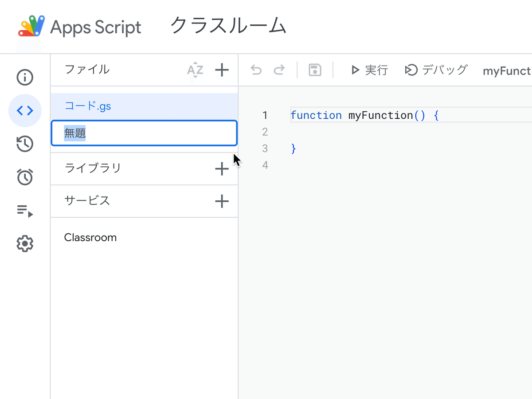
Task: Click the サービス section label
Action: 87,201
